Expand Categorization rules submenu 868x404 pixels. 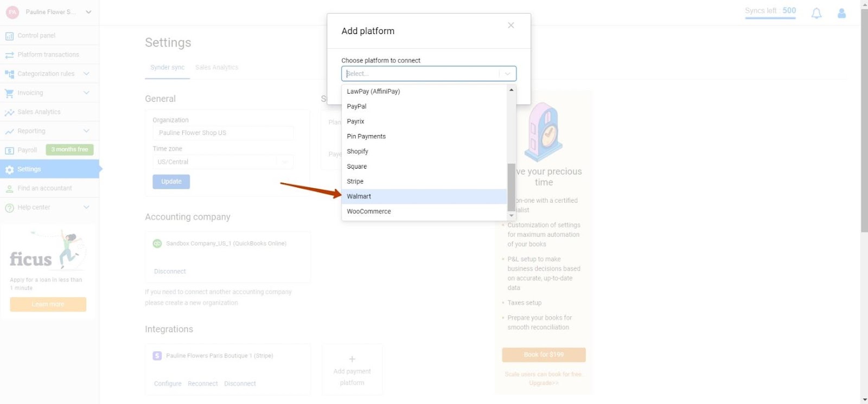86,74
